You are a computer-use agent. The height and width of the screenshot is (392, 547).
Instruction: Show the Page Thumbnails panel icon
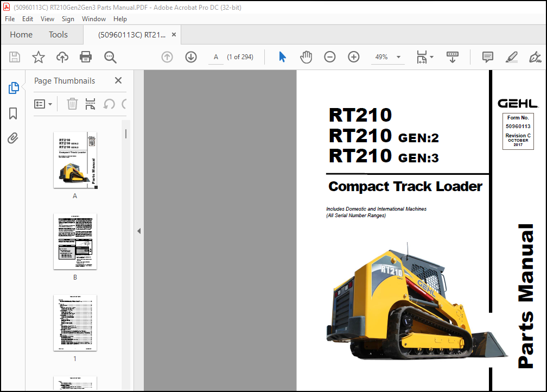pos(13,88)
